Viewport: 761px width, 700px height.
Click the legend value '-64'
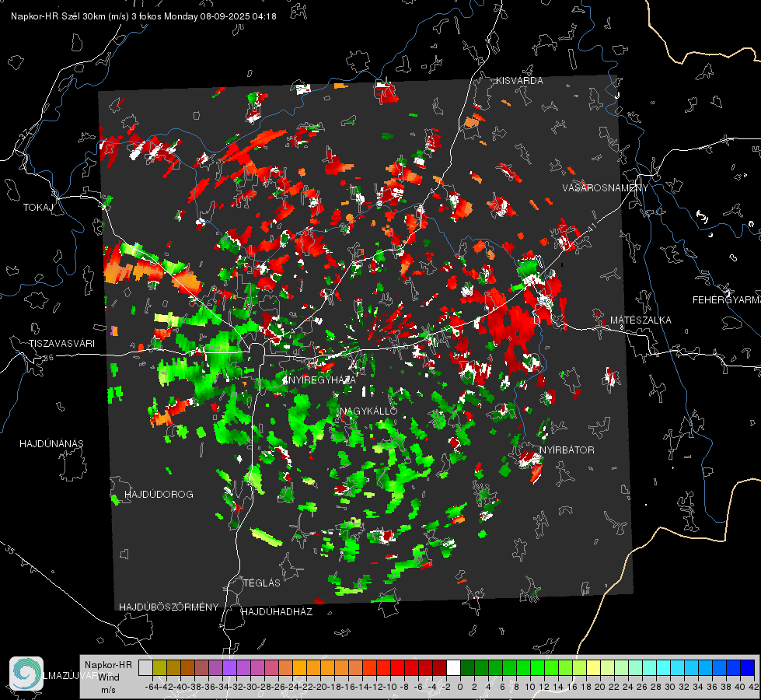(152, 687)
